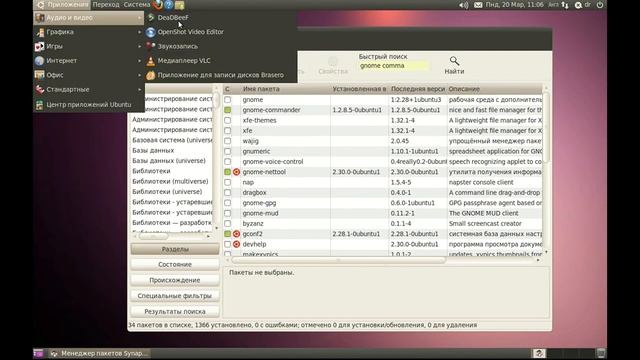The height and width of the screenshot is (360, 640).
Task: Select the gnome-voice-control package row
Action: coord(383,162)
